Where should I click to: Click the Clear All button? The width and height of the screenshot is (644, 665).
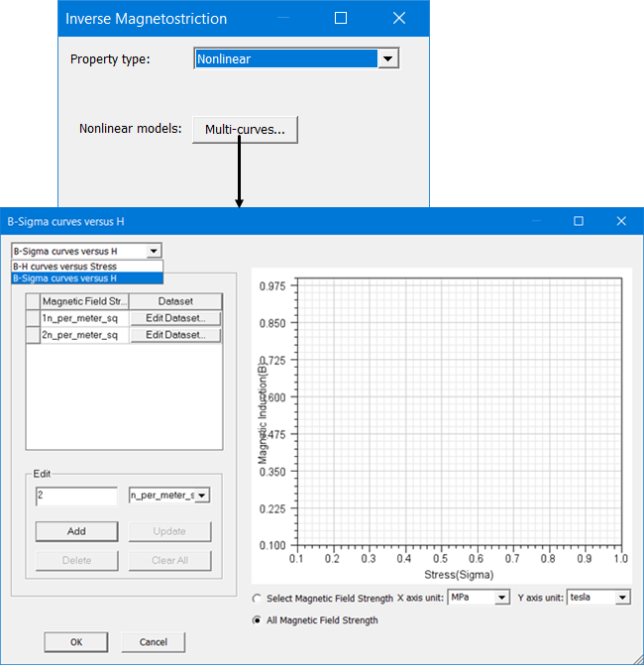point(169,561)
